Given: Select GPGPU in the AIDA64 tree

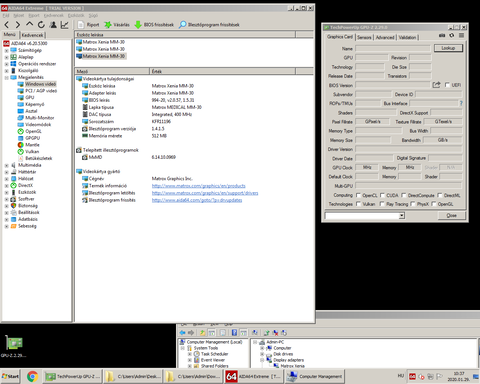Looking at the screenshot, I should [29, 138].
